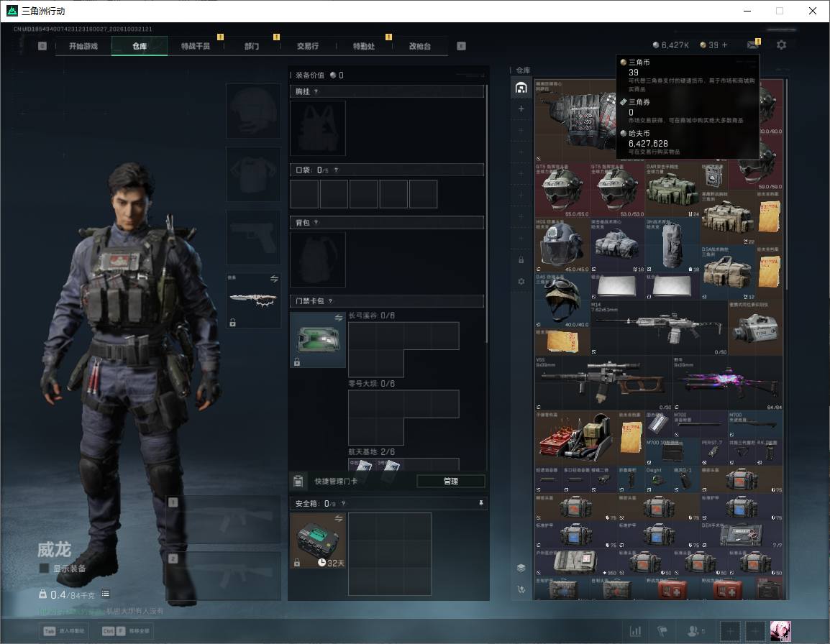
Task: Open the flag icon in bottom bar
Action: (x=662, y=631)
